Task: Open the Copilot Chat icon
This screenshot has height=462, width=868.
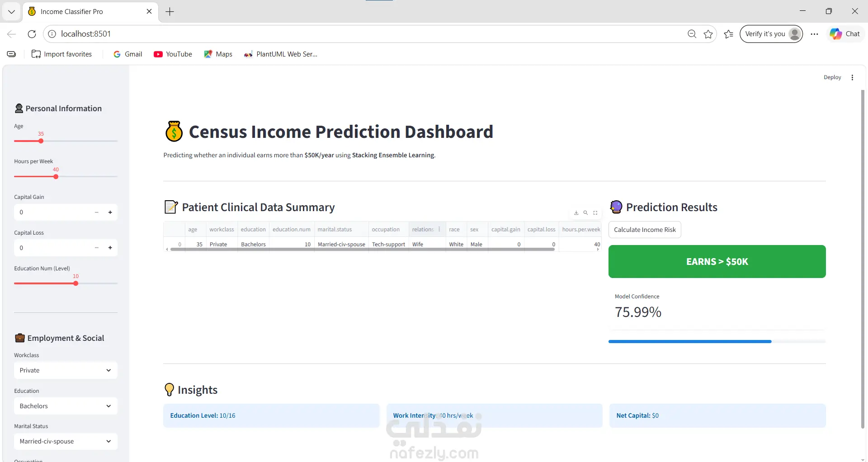Action: point(845,34)
